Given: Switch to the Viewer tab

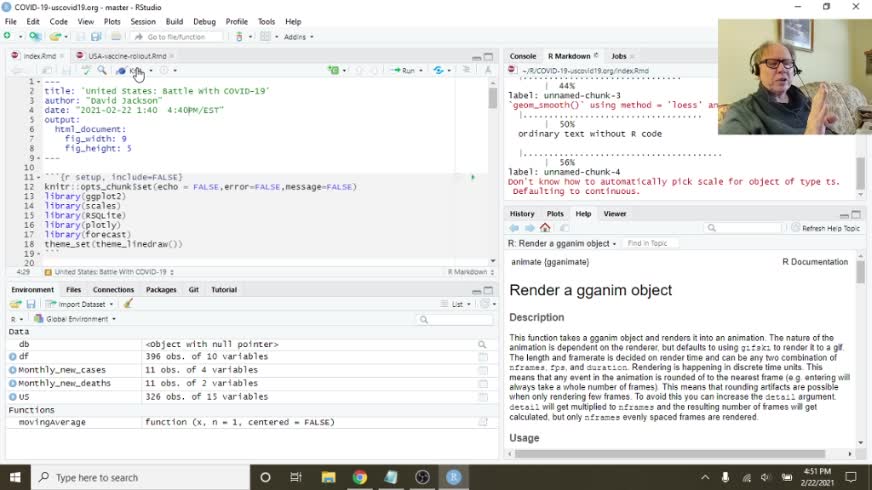Looking at the screenshot, I should coord(615,214).
